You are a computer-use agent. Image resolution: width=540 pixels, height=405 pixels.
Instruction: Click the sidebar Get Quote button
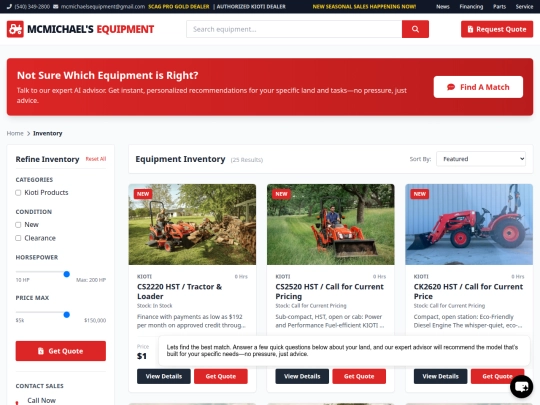(61, 351)
